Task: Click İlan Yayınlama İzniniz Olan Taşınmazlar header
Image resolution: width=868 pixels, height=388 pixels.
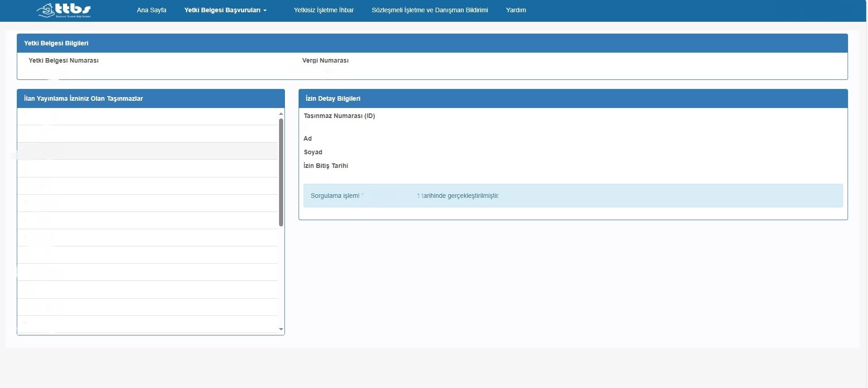Action: pos(151,98)
